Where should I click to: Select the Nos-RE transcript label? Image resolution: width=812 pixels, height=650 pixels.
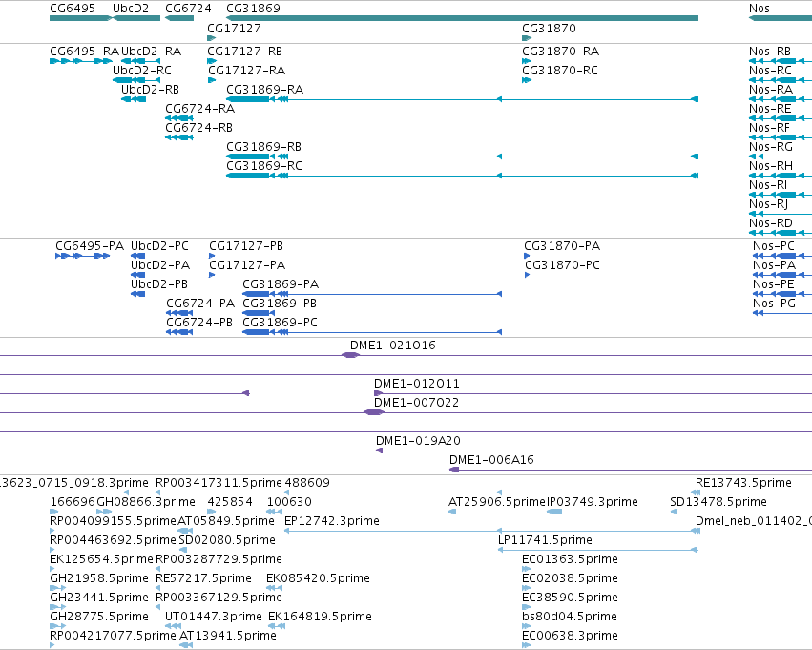pos(770,109)
